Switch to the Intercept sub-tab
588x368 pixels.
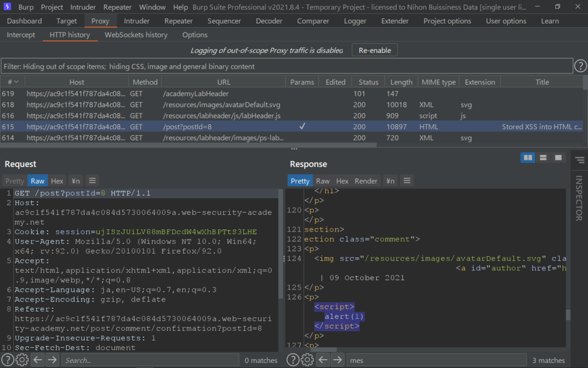21,35
